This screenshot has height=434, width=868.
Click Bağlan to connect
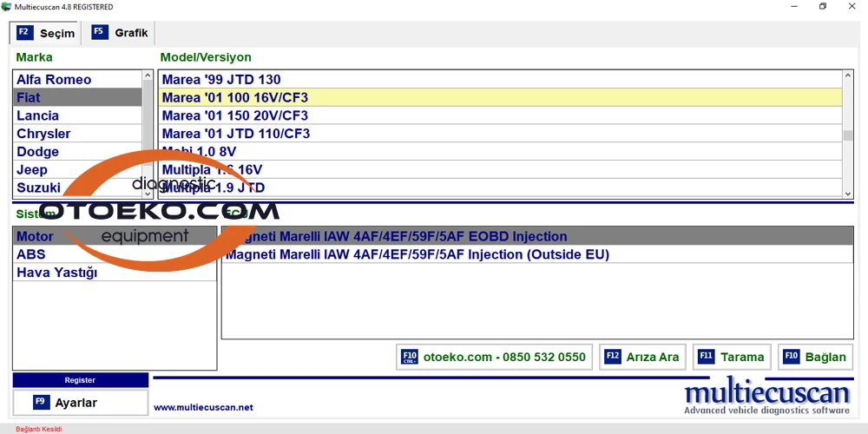click(815, 357)
